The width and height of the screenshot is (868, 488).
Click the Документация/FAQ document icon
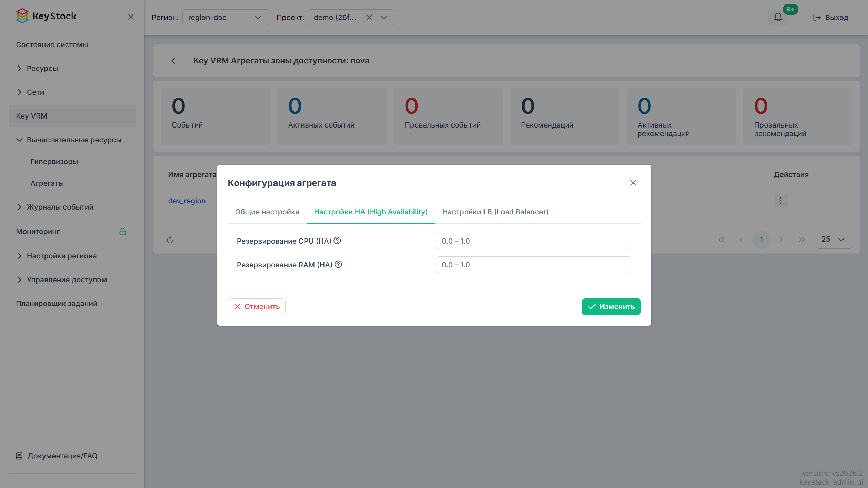[x=19, y=456]
